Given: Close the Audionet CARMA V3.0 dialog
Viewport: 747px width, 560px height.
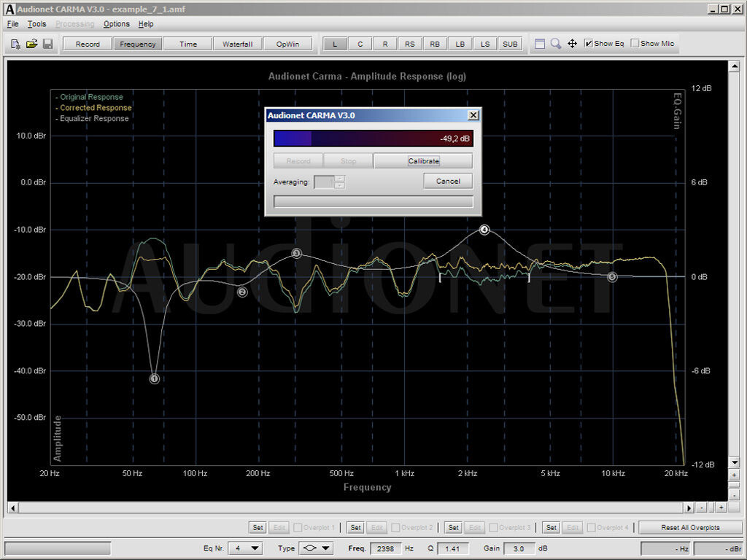Looking at the screenshot, I should (x=473, y=115).
